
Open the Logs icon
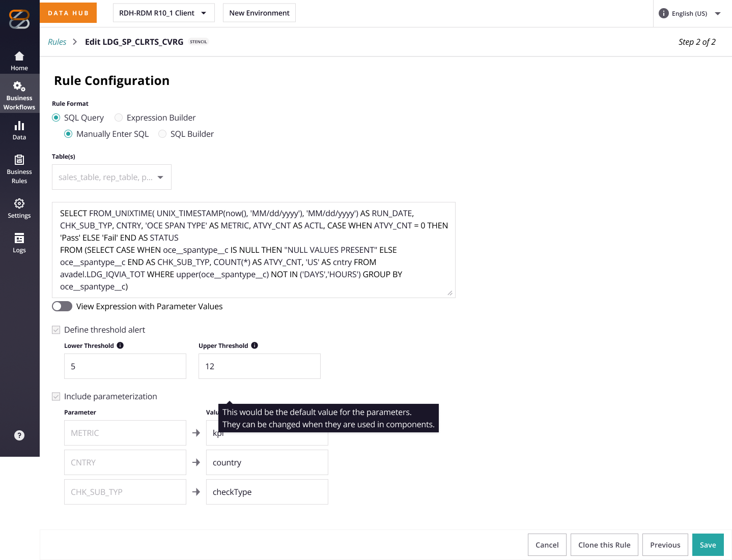click(x=19, y=238)
